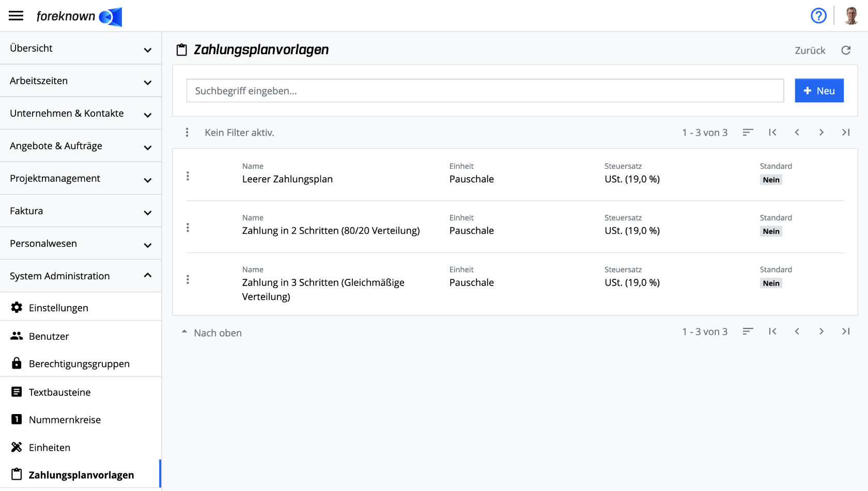Click the blue Neu button
The height and width of the screenshot is (491, 868).
coord(819,91)
